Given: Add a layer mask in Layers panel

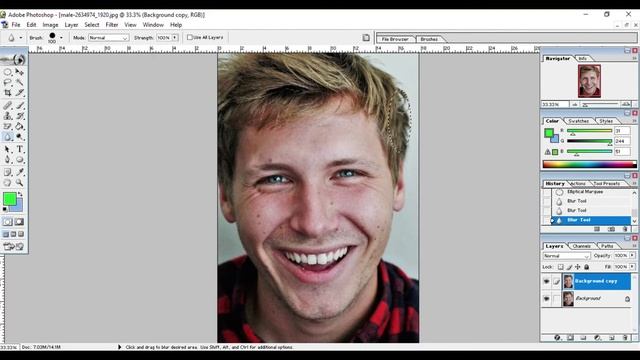Looking at the screenshot, I should tap(571, 338).
